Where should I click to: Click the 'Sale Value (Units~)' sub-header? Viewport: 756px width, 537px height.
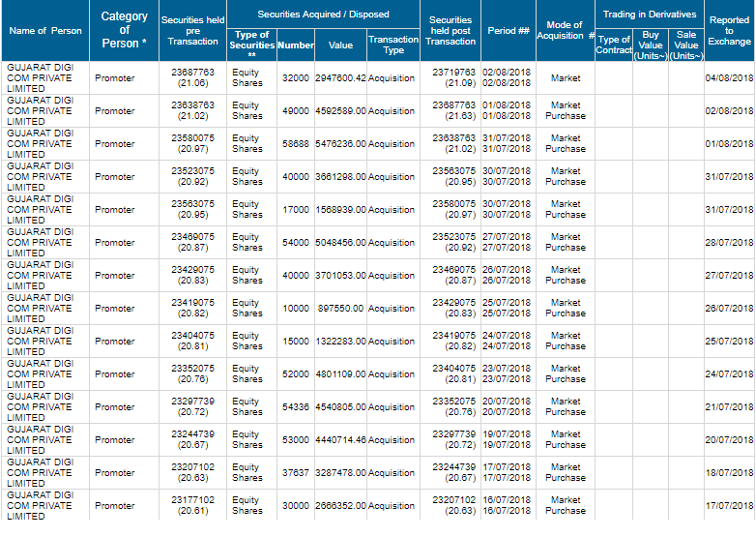pyautogui.click(x=685, y=45)
